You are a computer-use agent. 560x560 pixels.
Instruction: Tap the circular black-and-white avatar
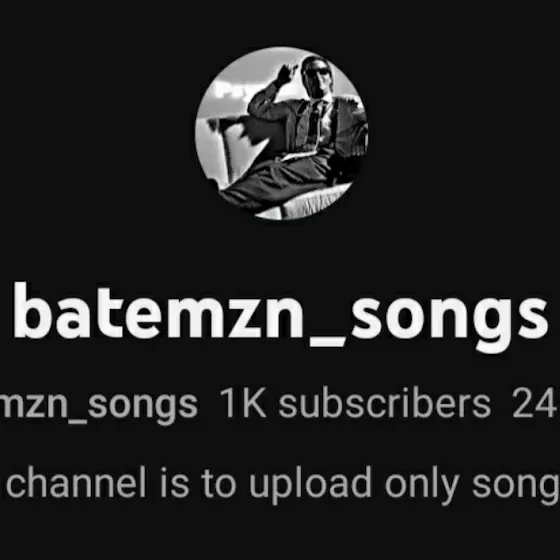point(281,133)
